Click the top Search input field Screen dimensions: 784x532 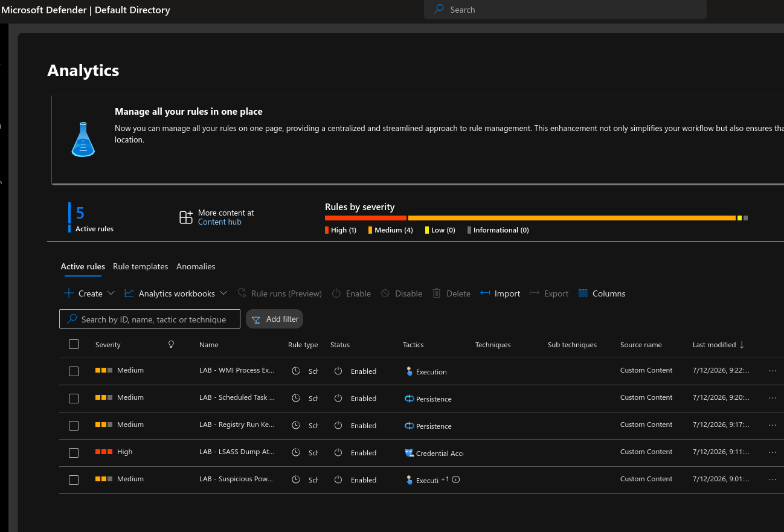(565, 10)
